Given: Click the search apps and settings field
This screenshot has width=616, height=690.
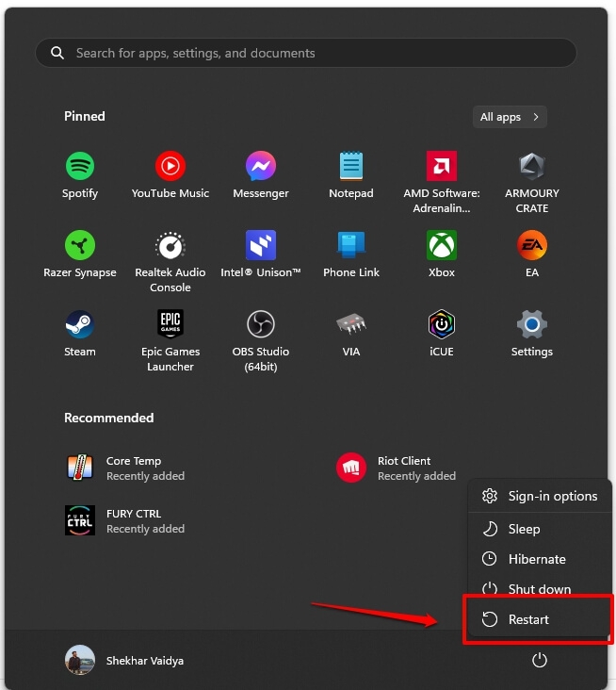Looking at the screenshot, I should pos(306,53).
